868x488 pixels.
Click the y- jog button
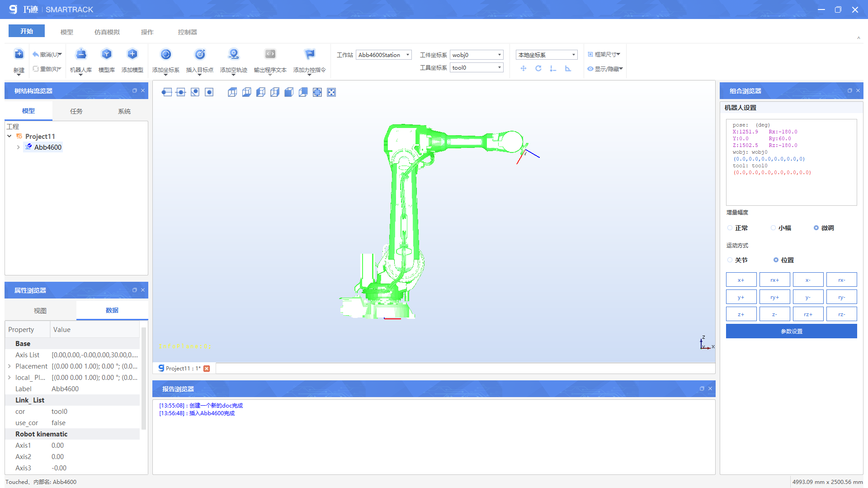pos(808,297)
